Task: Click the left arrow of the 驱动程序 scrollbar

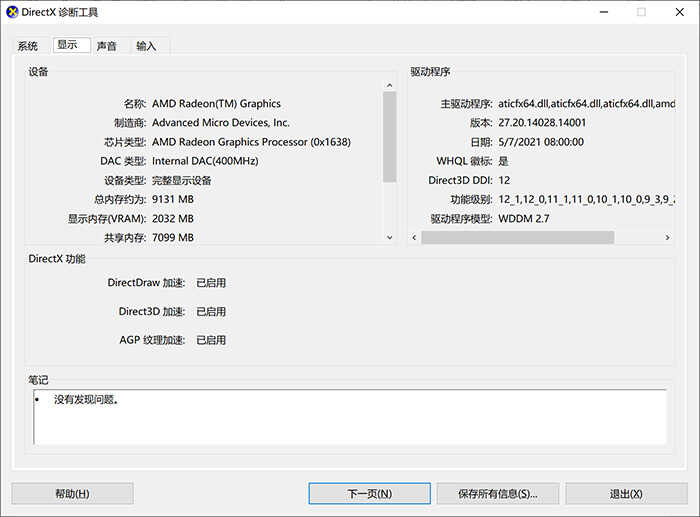Action: (415, 238)
